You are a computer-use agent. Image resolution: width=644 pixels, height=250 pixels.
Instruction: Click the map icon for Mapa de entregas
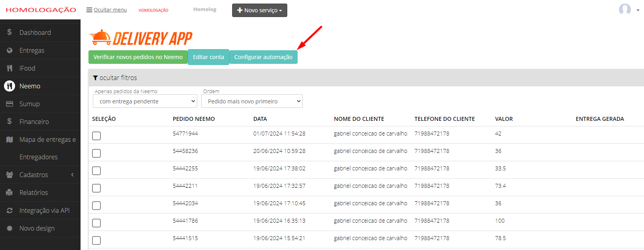[x=10, y=139]
